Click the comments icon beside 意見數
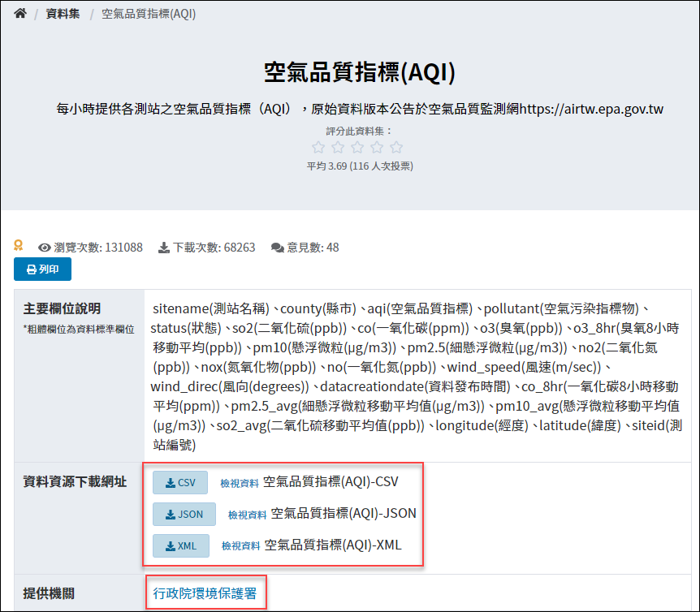 [x=277, y=248]
